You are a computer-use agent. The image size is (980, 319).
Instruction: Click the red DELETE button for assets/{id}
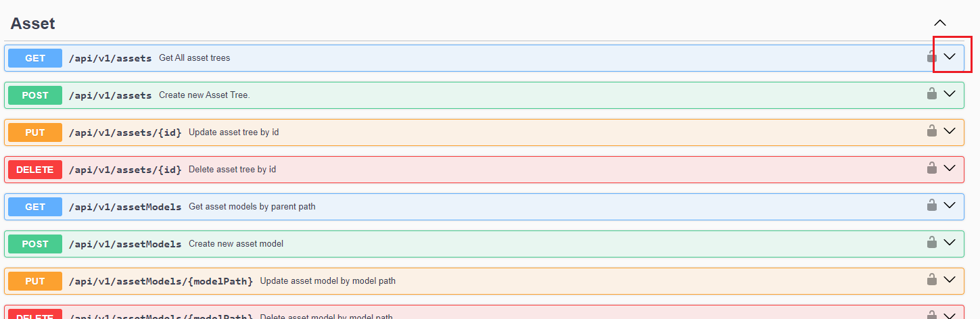pyautogui.click(x=35, y=170)
